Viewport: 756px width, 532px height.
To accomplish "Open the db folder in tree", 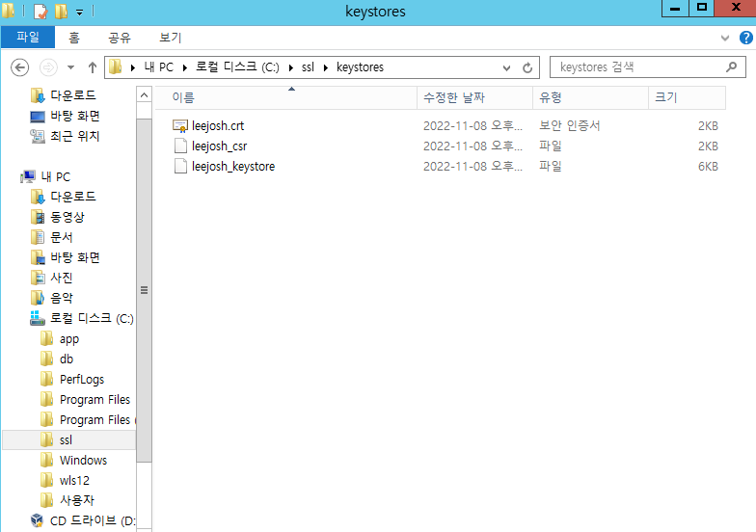I will pos(66,359).
